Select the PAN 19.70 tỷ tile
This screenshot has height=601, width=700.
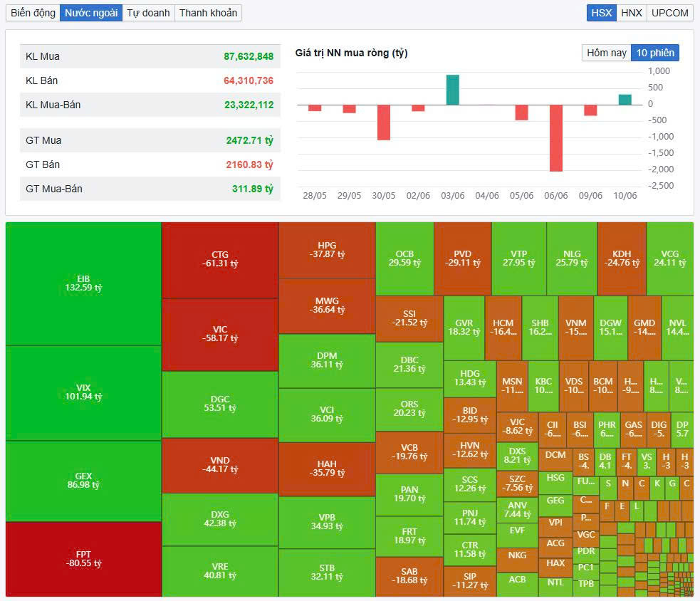coord(409,495)
